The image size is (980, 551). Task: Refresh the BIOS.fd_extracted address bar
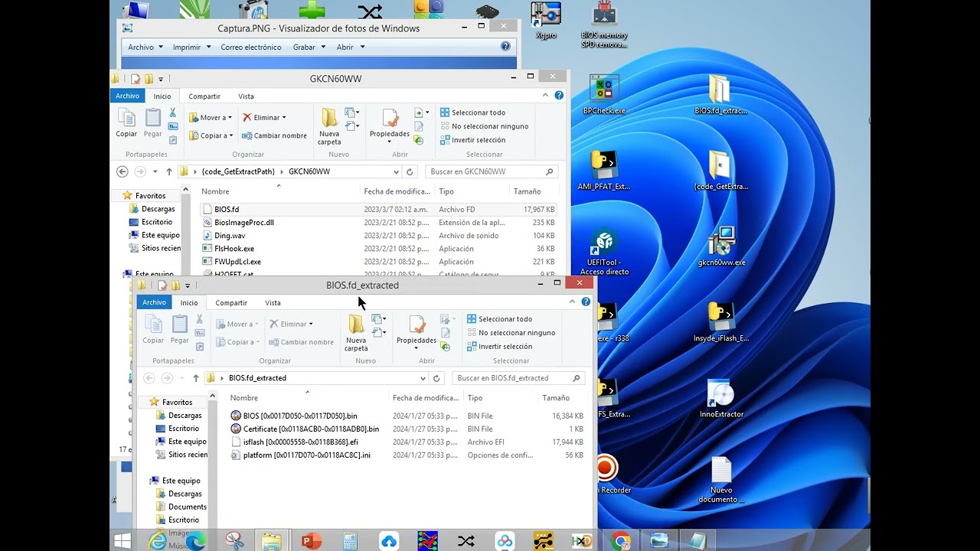(x=436, y=378)
